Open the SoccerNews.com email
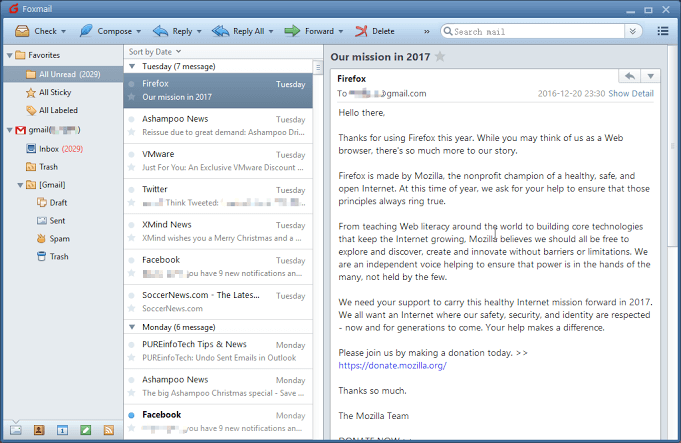Image resolution: width=681 pixels, height=443 pixels. [218, 302]
